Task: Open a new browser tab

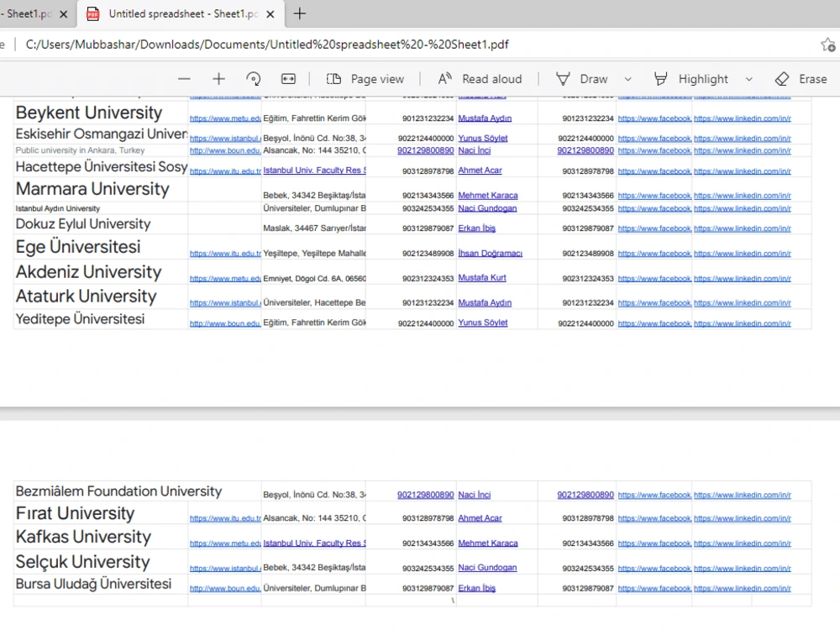Action: pos(300,13)
